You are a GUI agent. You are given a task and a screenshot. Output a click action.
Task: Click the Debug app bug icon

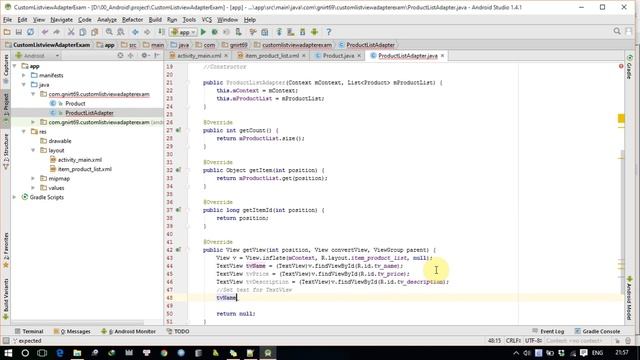[x=215, y=32]
